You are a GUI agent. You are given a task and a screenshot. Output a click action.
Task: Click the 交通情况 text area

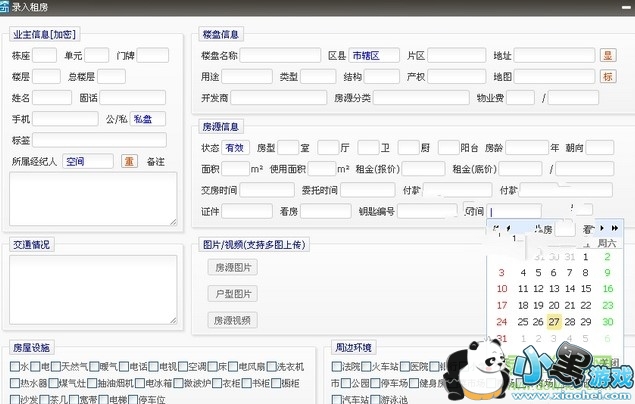(x=92, y=290)
